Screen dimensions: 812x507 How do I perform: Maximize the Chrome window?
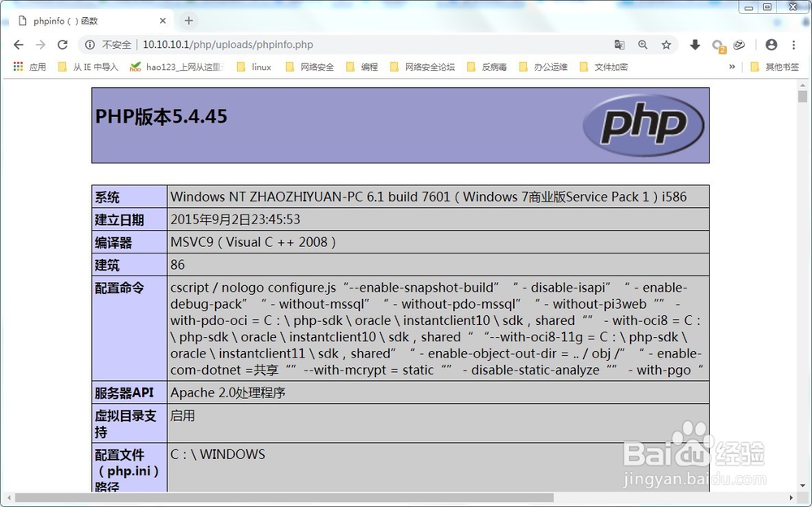pyautogui.click(x=767, y=7)
